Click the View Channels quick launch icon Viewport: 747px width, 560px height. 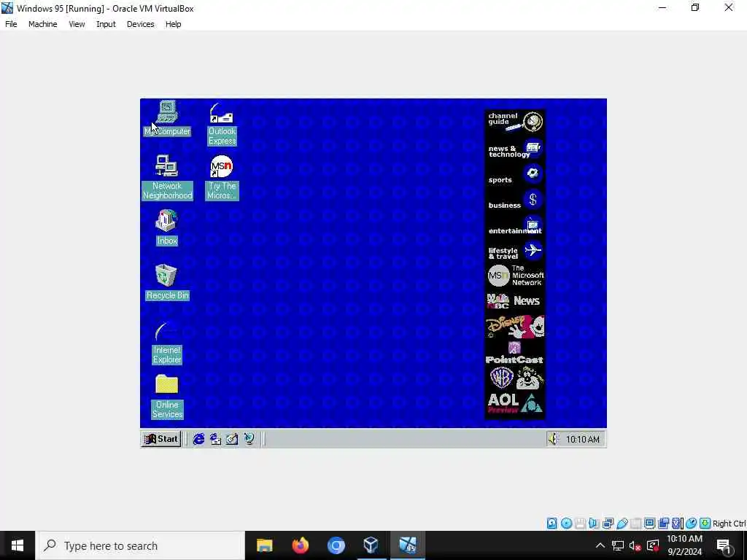tap(249, 438)
